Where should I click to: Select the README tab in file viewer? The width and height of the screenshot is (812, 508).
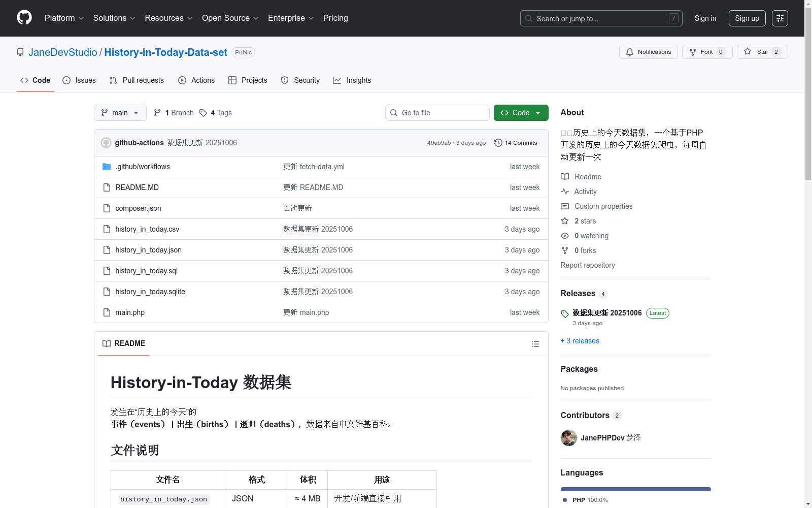click(124, 344)
